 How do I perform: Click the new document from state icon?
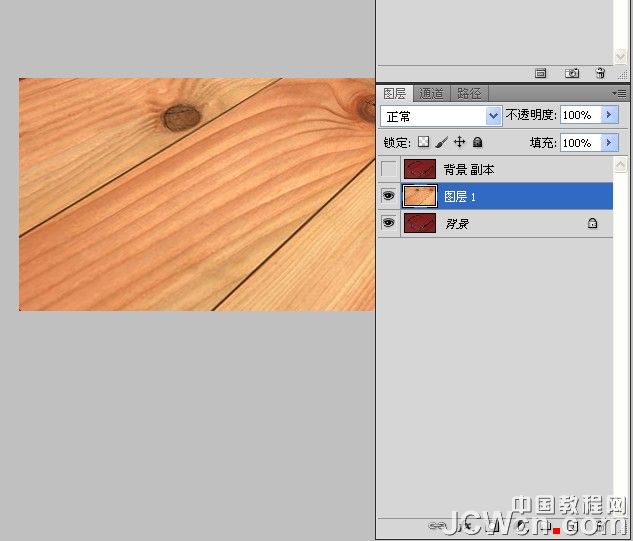coord(540,73)
